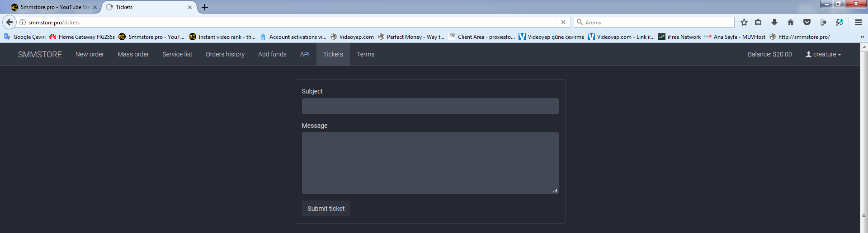Click the SMMSTORE brand logo link
Image resolution: width=868 pixels, height=233 pixels.
40,54
